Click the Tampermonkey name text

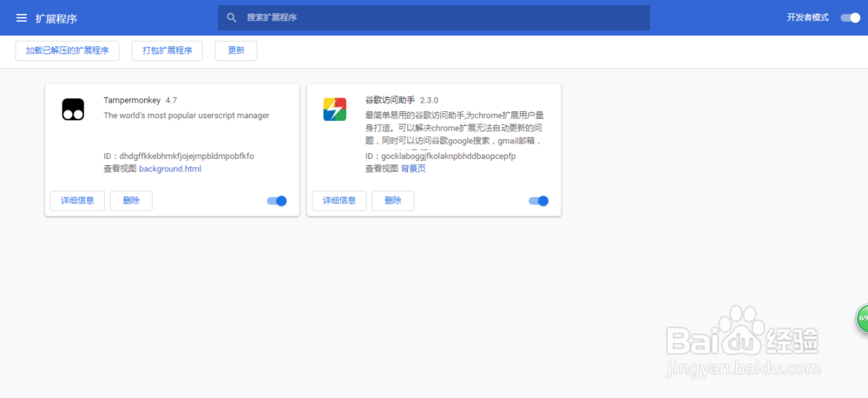(x=132, y=100)
